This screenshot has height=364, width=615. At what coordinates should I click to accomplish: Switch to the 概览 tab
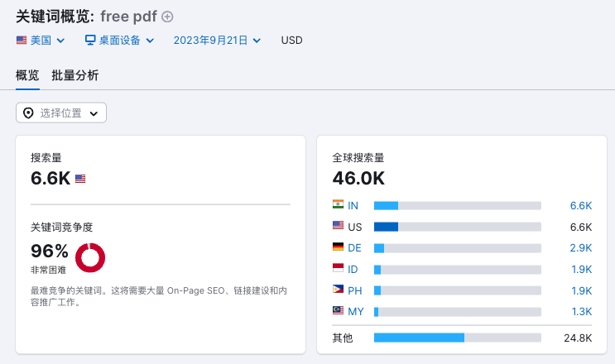pos(27,76)
